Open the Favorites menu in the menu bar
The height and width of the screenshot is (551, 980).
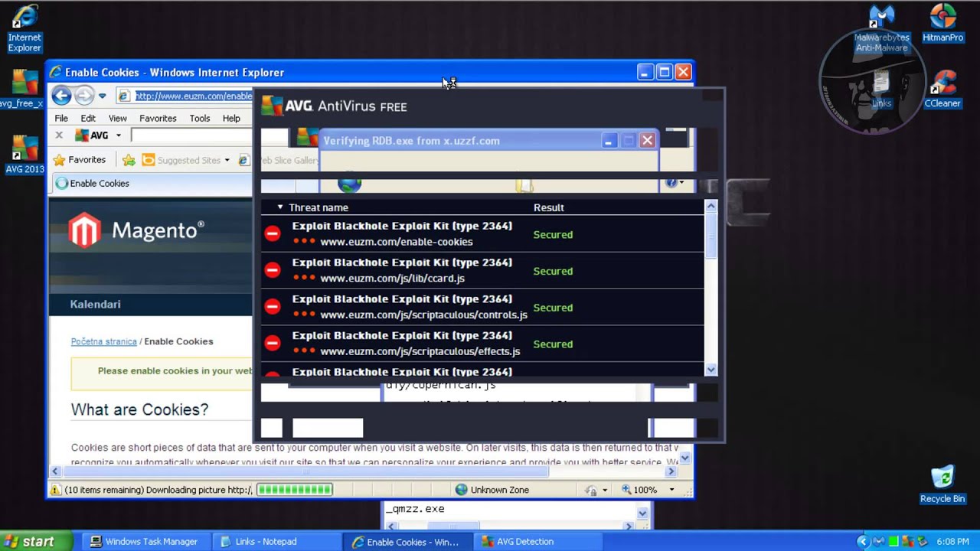[158, 119]
